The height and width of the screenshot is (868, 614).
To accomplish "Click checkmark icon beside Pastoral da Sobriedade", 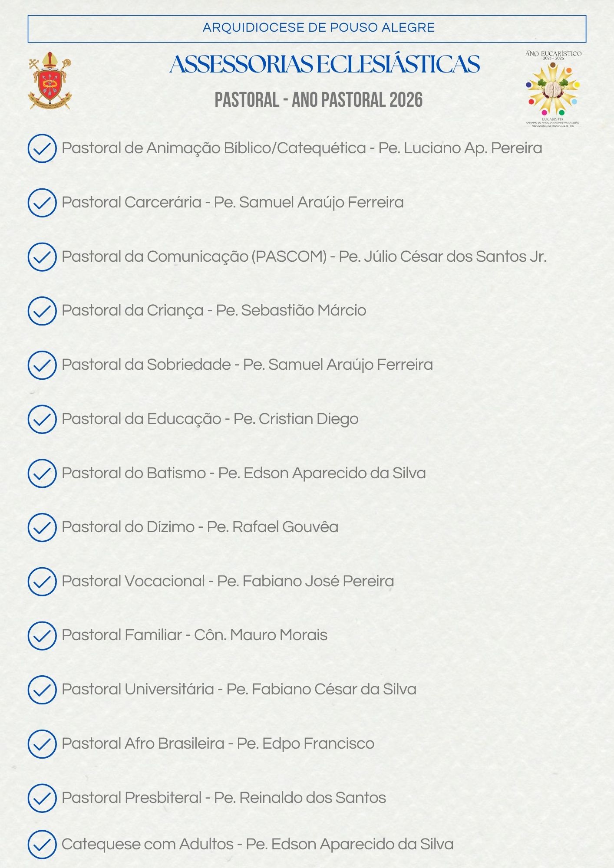I will coord(42,365).
